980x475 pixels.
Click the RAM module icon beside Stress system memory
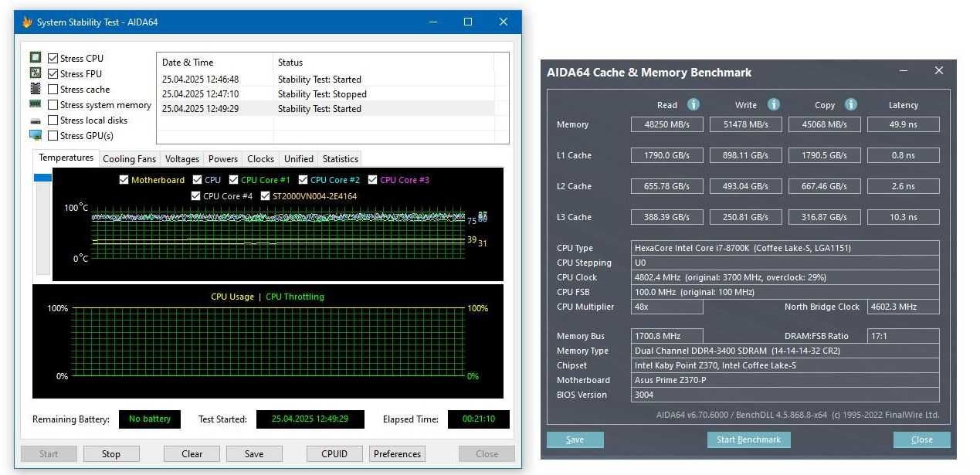pos(36,104)
